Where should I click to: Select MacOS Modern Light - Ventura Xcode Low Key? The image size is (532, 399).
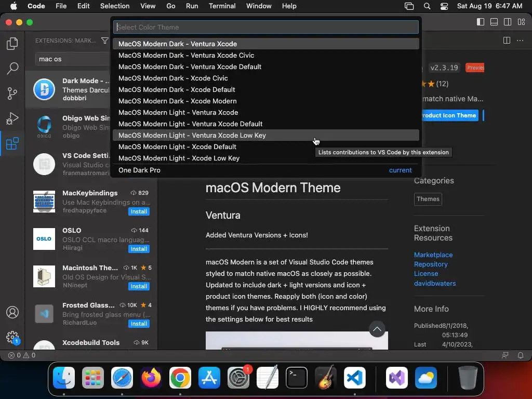(x=266, y=136)
